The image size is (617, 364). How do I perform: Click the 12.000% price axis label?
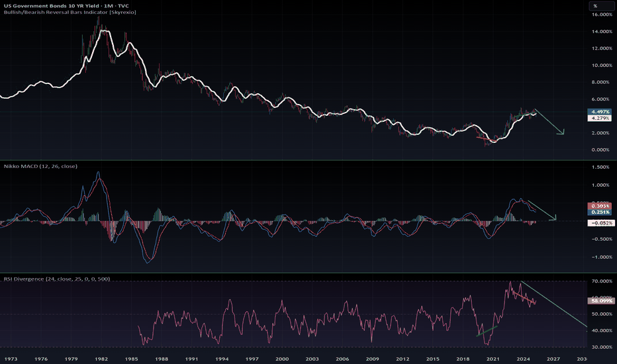point(602,48)
